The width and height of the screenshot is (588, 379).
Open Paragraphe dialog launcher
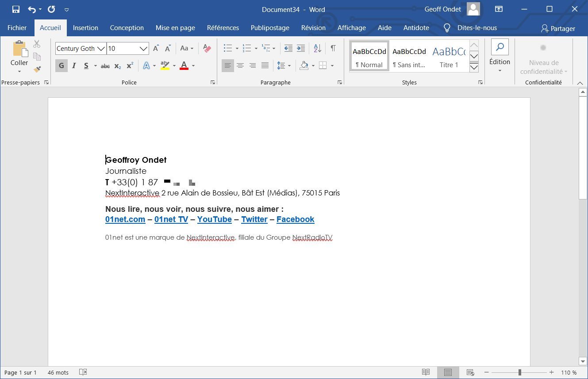pos(340,83)
